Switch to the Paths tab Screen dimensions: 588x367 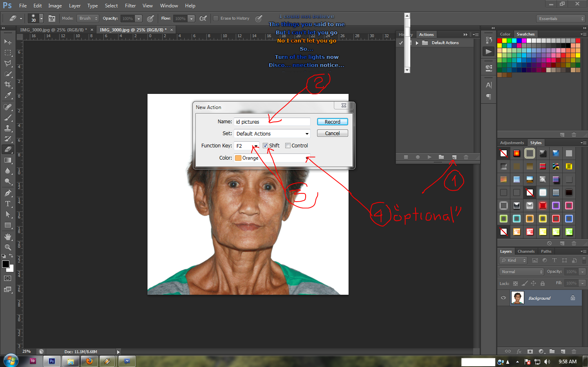click(x=546, y=251)
